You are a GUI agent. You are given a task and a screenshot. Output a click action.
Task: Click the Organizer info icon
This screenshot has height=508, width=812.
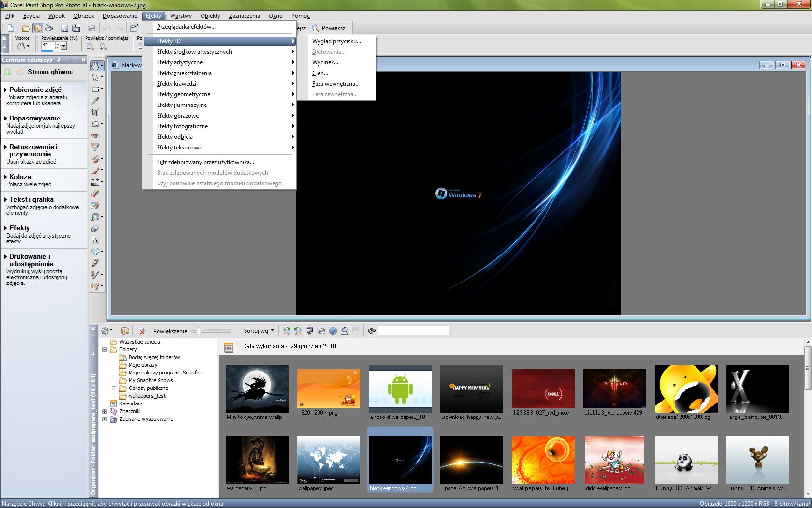coord(333,331)
